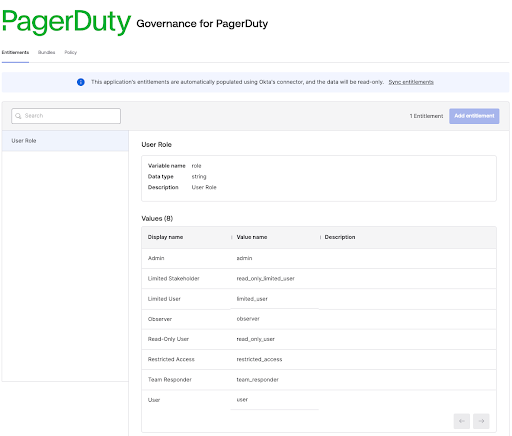The width and height of the screenshot is (512, 436).
Task: Click the restricted_access value cell
Action: point(259,359)
